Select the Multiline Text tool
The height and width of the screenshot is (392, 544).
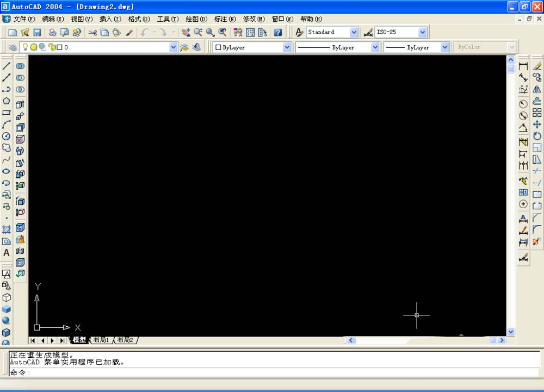click(6, 253)
